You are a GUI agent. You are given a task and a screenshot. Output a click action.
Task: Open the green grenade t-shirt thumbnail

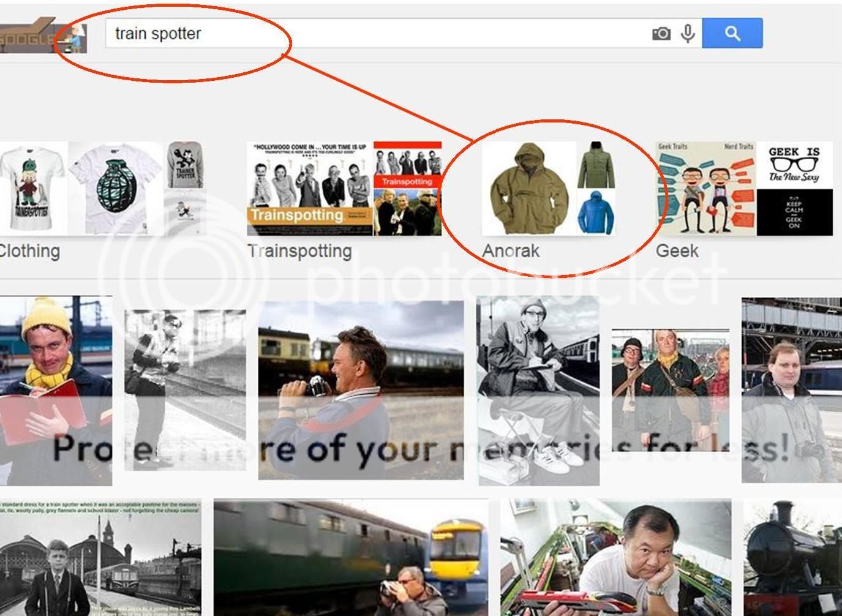tap(116, 189)
